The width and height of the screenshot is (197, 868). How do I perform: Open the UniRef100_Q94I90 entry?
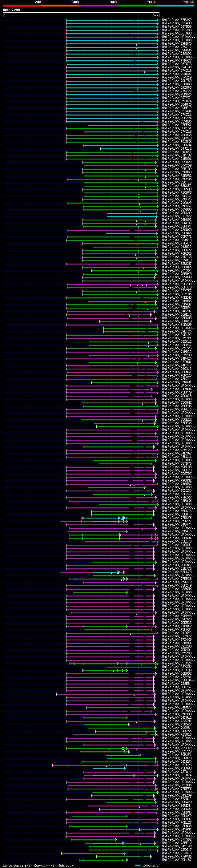click(x=177, y=67)
